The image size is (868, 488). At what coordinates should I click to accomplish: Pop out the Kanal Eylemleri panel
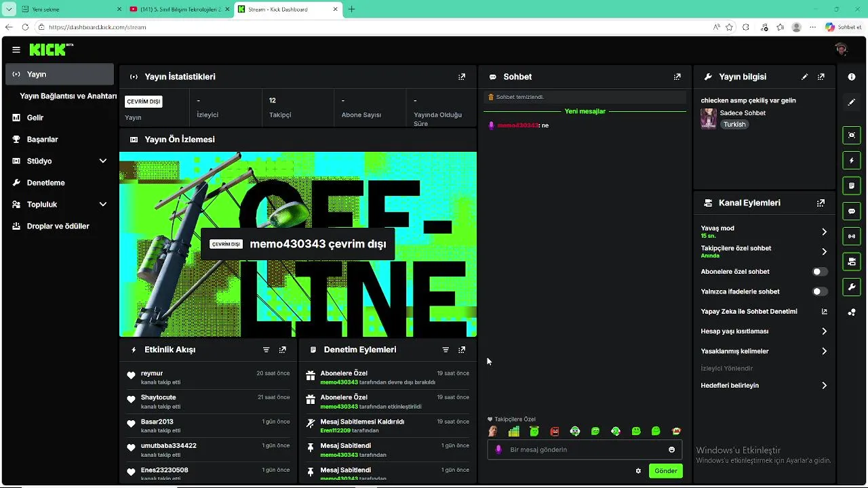[821, 203]
